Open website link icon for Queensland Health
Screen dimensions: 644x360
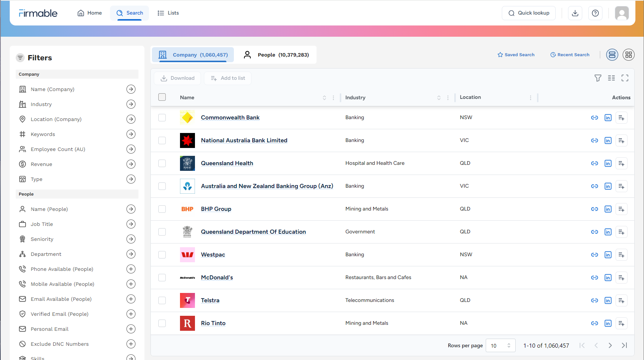595,163
